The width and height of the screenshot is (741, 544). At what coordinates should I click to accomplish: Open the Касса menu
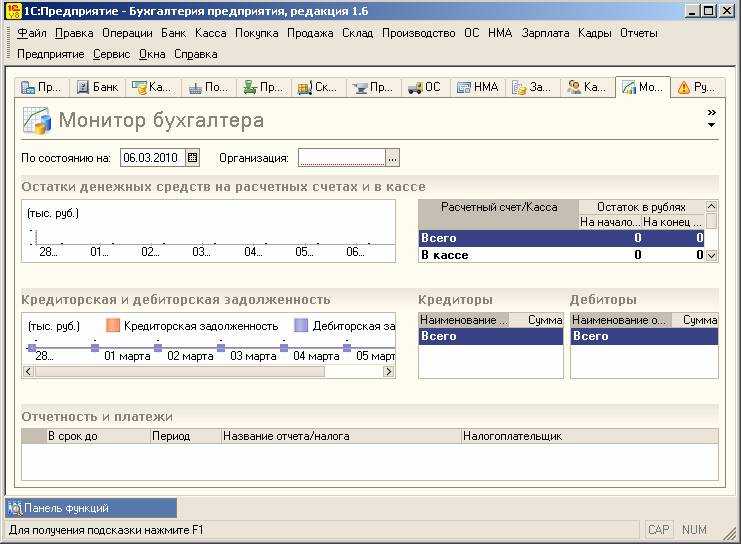[210, 33]
